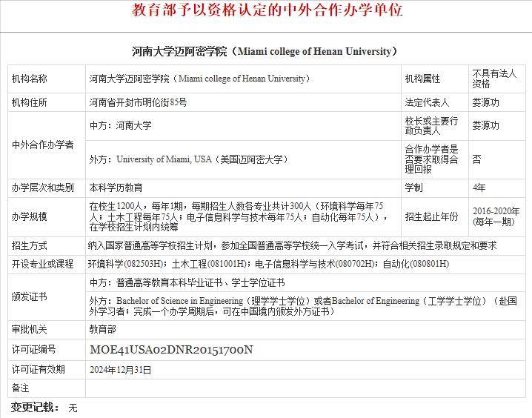Select the 外方 Bachelor of Science in Engineering text
532x418 pixels.
pos(303,306)
